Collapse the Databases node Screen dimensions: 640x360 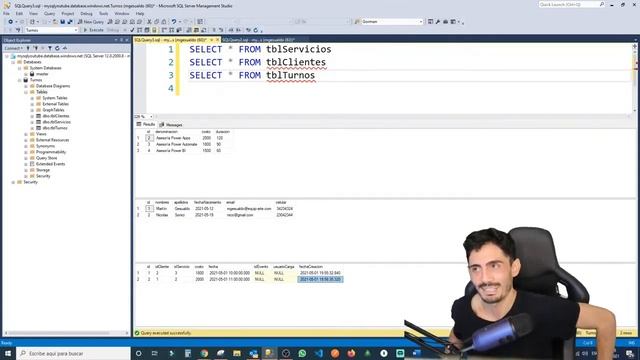coord(13,62)
